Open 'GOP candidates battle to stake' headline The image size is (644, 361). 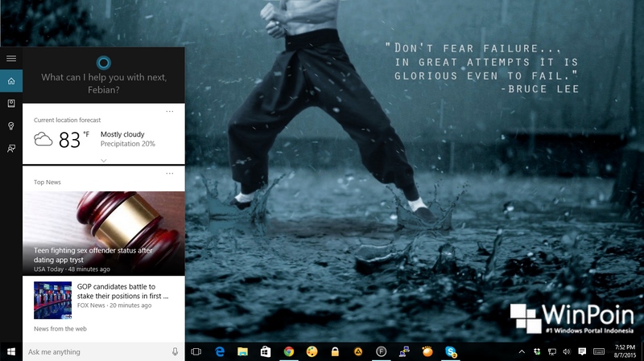pos(122,291)
